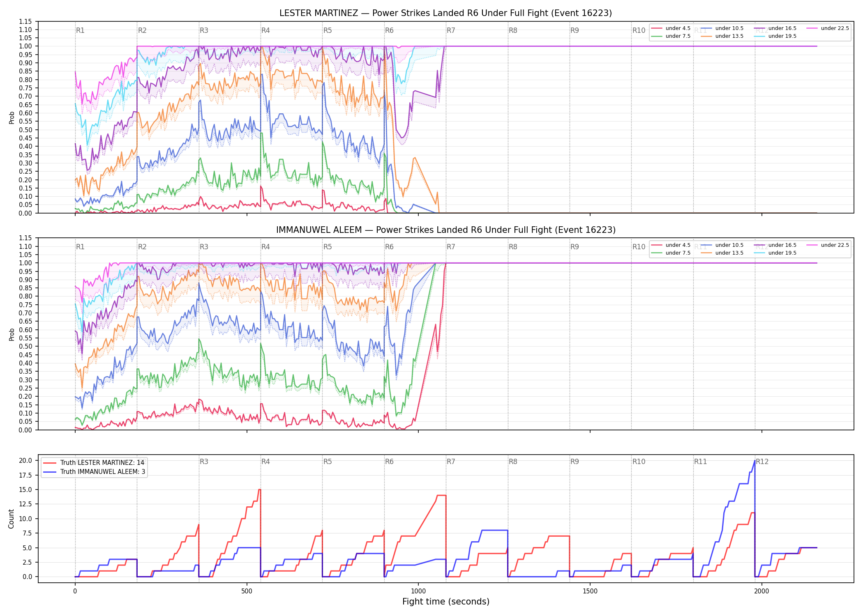Screen dimensions: 863x616
Task: Click the 1000 tick on the x-axis
Action: 418,591
